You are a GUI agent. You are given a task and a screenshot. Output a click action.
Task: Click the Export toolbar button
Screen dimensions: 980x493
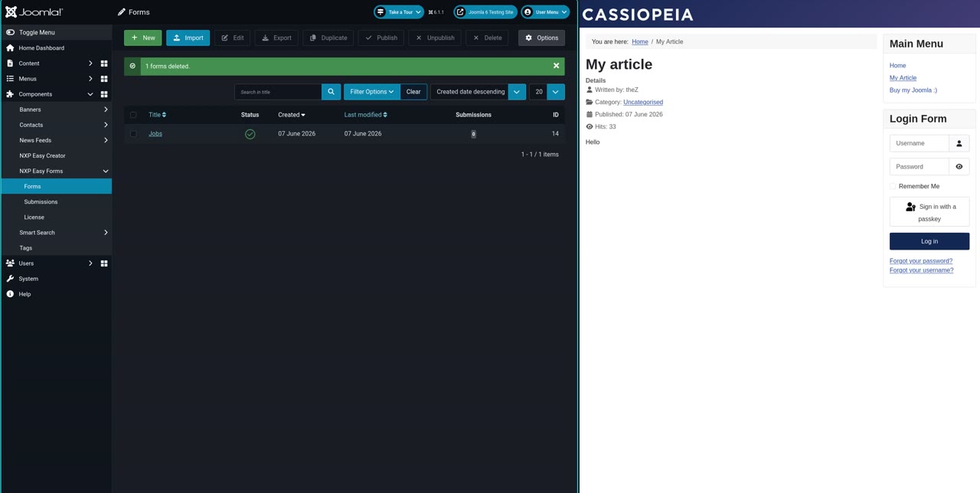tap(276, 38)
